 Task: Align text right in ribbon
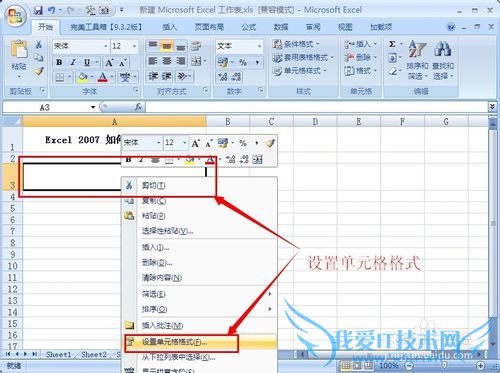coord(181,61)
